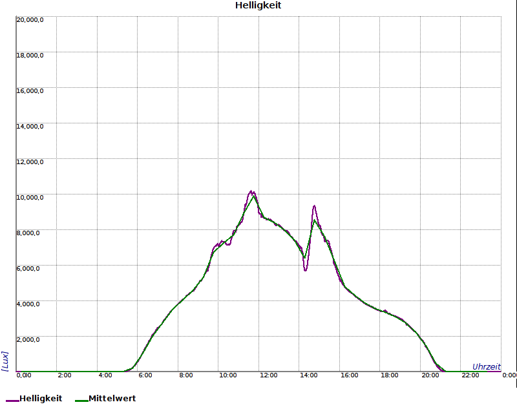Click the brightness peak near 11:30
This screenshot has width=517, height=420.
tap(251, 191)
